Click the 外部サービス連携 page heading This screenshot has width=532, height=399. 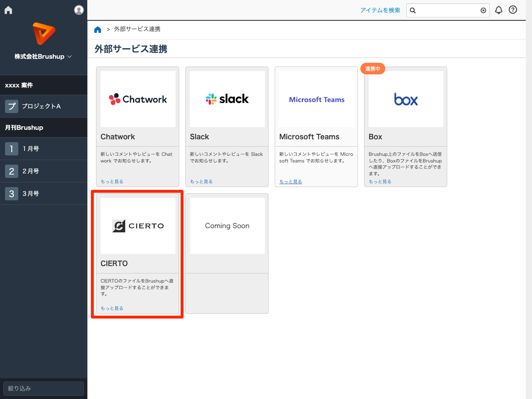point(131,49)
